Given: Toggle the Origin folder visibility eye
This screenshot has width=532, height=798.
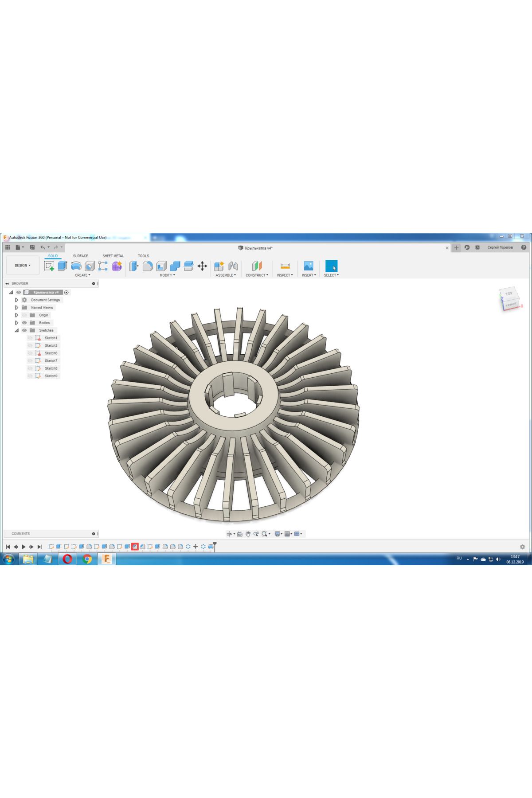Looking at the screenshot, I should point(24,315).
